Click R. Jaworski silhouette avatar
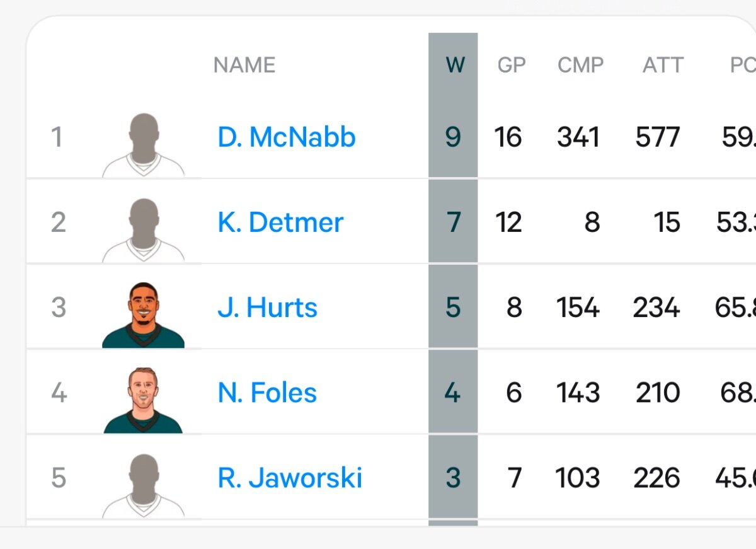This screenshot has width=756, height=549. pos(144,485)
